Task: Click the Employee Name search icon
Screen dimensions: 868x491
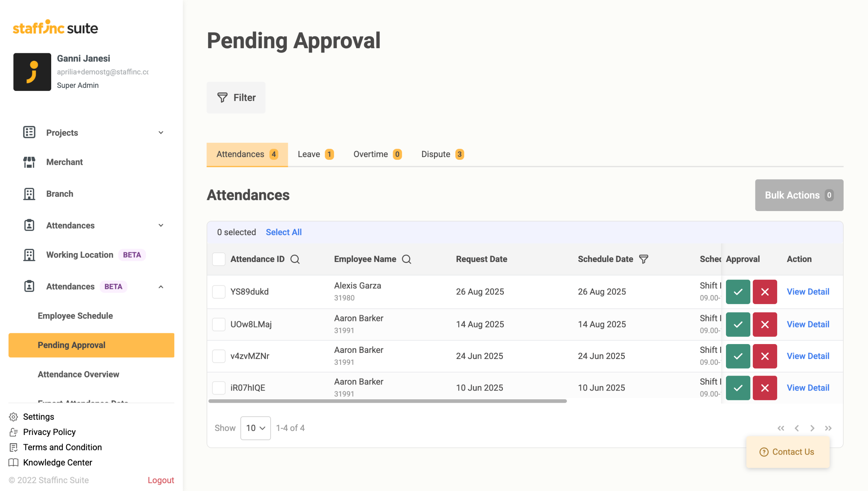Action: (x=406, y=259)
